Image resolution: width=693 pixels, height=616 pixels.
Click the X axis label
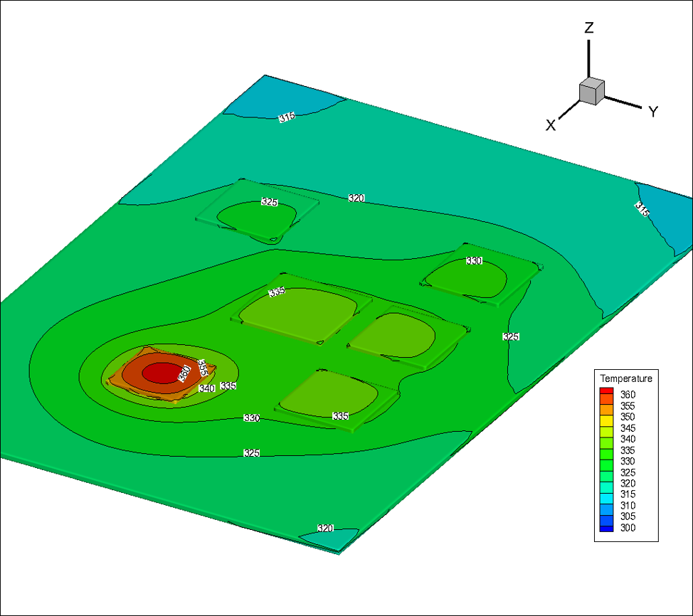click(550, 125)
